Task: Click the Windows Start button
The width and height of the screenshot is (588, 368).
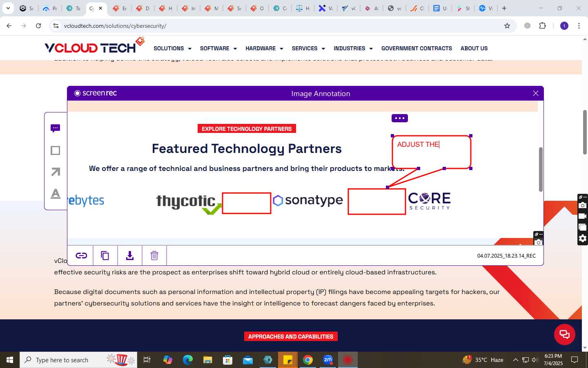Action: pyautogui.click(x=10, y=360)
